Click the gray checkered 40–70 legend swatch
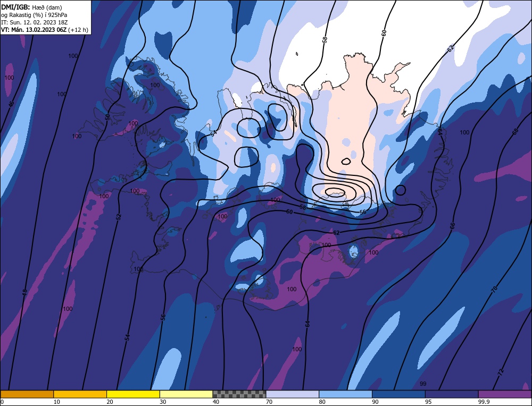 [x=239, y=394]
